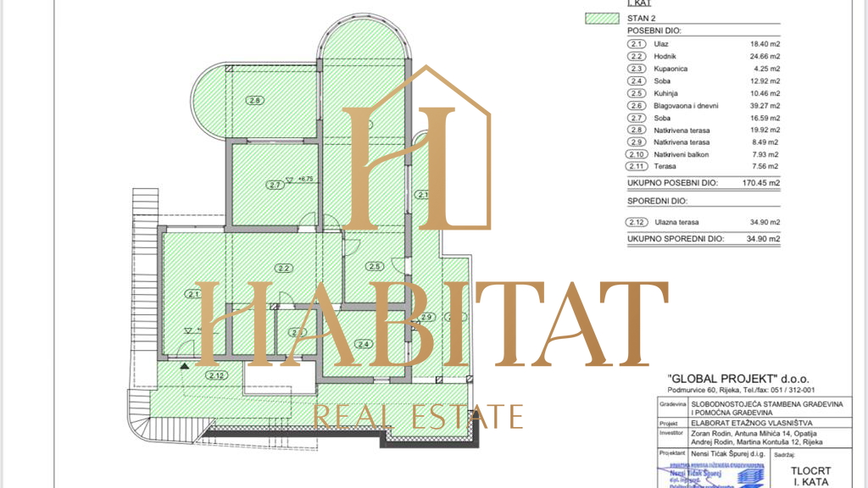
Task: Select the 2.5 kitchen tag on the plan
Action: tap(374, 266)
